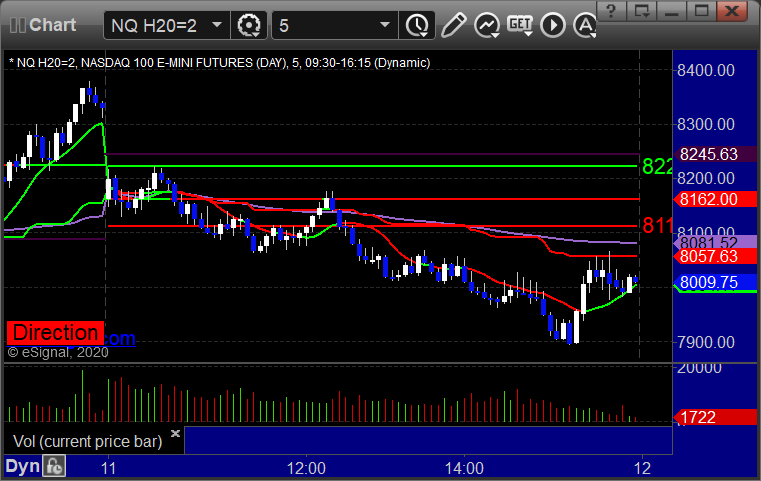Click the 14:00 time axis label
The width and height of the screenshot is (761, 481).
[x=464, y=468]
